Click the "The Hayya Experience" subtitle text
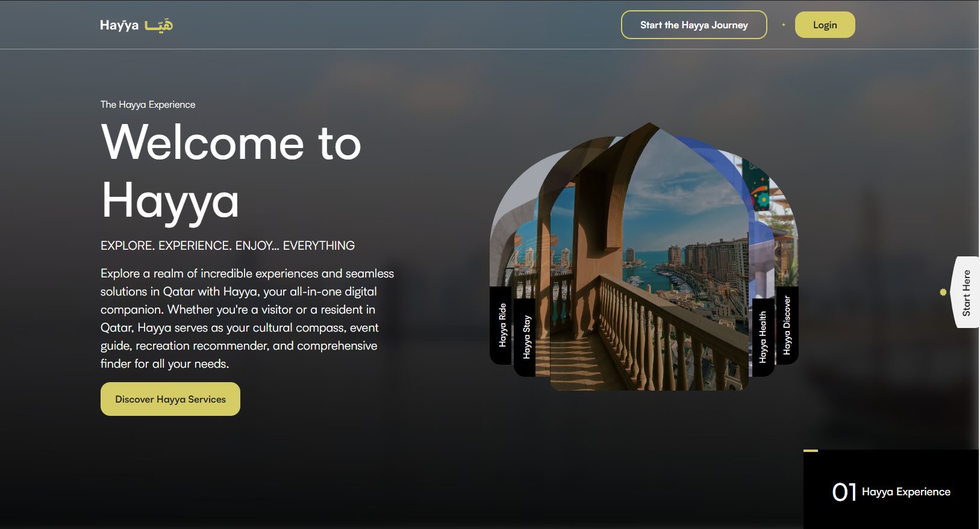980x529 pixels. 148,104
